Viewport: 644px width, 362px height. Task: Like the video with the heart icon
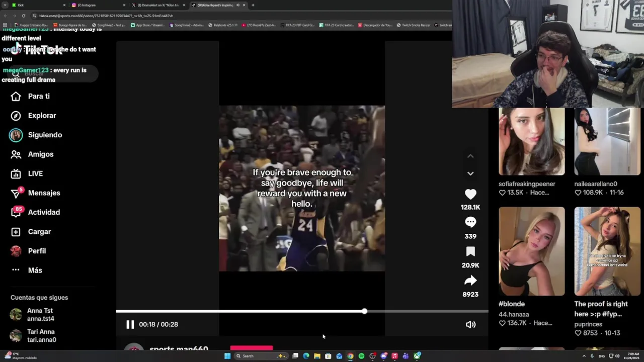(x=470, y=194)
